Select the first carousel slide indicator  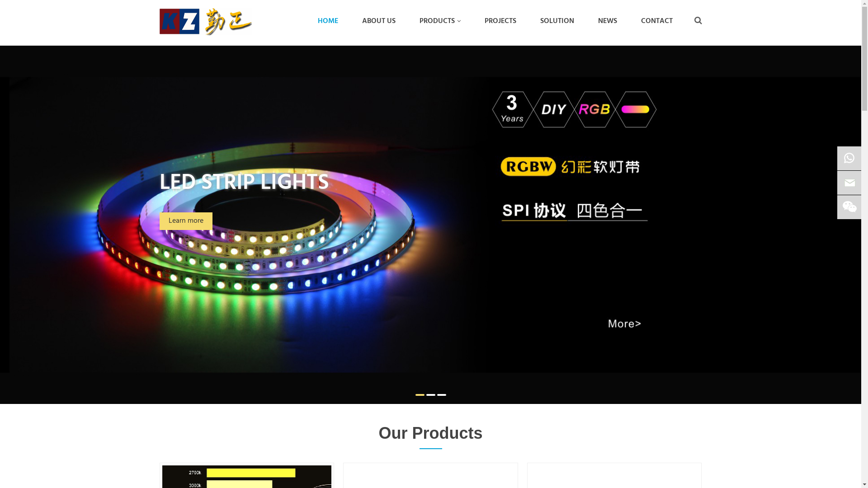click(x=420, y=395)
